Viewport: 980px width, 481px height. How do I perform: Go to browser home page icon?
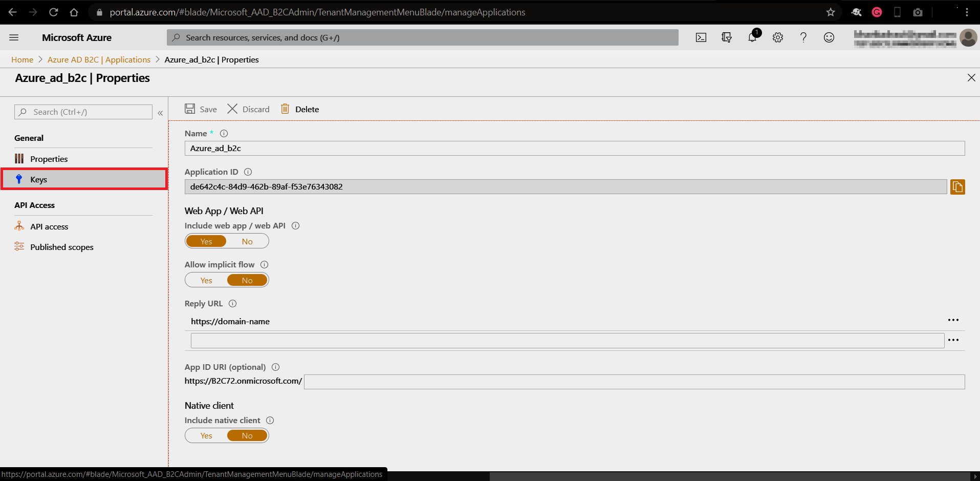[x=74, y=12]
